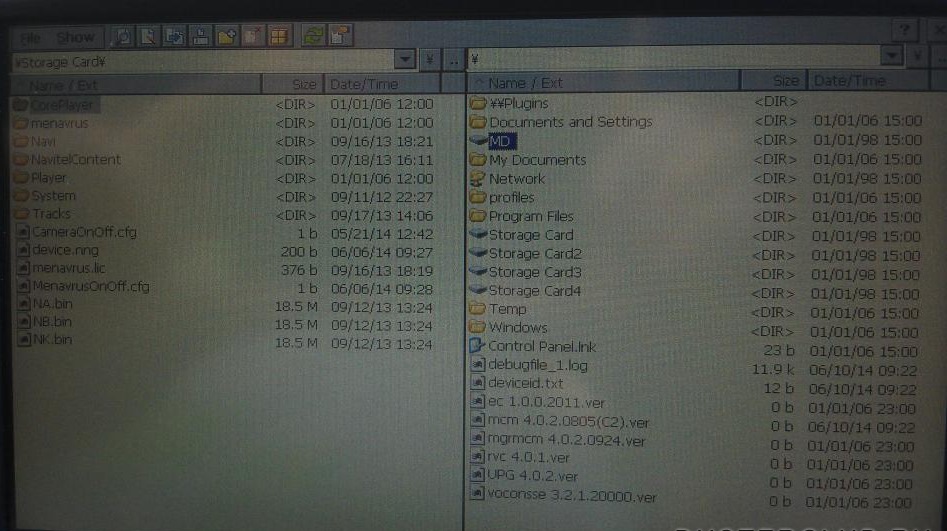Sort right panel by Name / Ext header
Viewport: 947px width, 531px height.
click(x=603, y=83)
